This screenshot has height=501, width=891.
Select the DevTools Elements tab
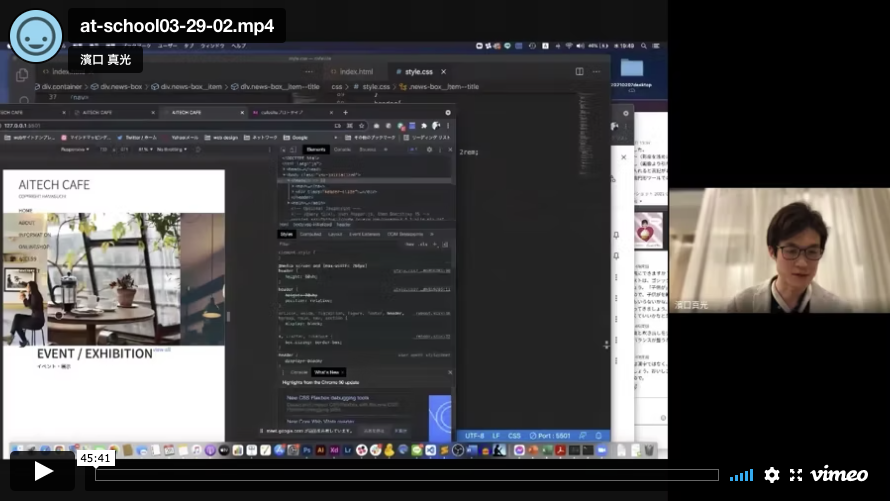pos(315,149)
